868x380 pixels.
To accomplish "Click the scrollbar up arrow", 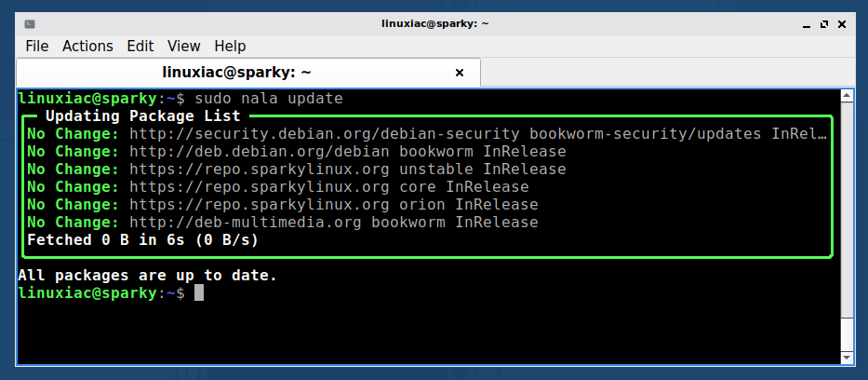I will tap(847, 96).
